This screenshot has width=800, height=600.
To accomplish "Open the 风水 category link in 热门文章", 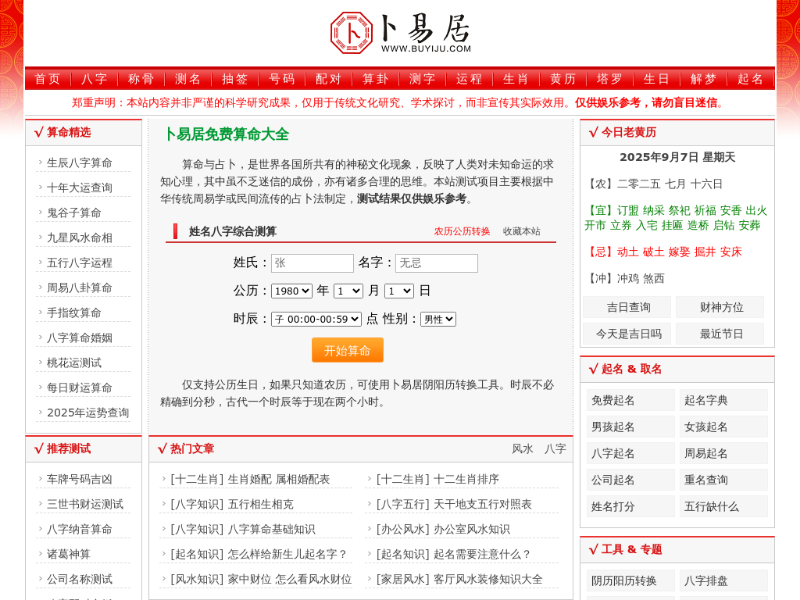I will click(522, 449).
